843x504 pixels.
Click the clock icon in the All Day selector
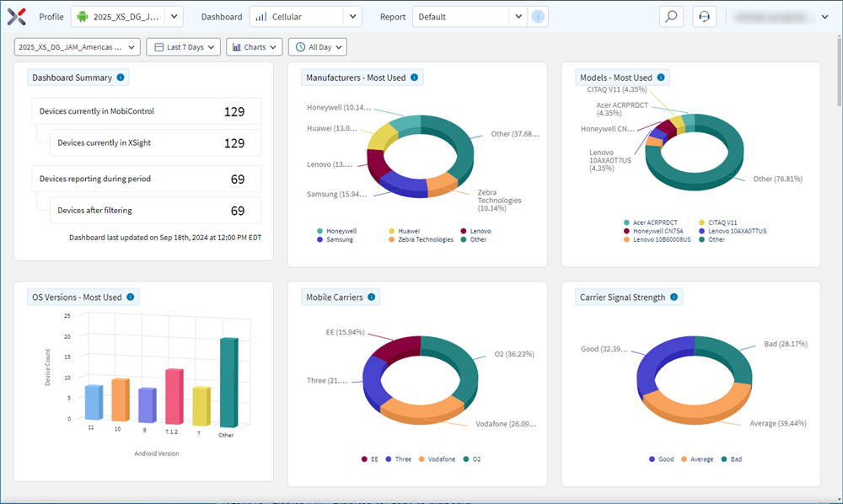tap(299, 46)
